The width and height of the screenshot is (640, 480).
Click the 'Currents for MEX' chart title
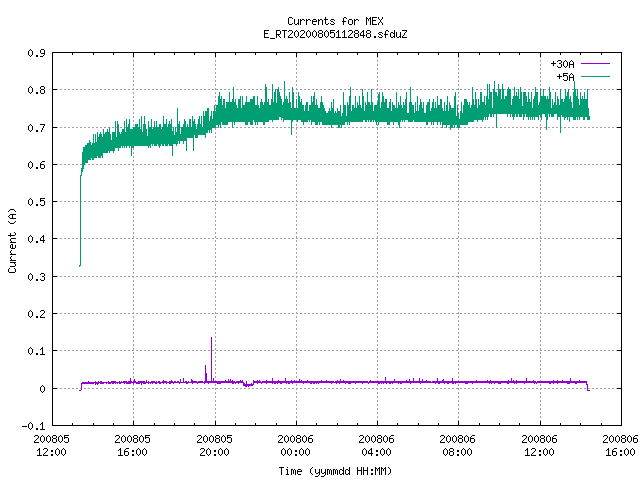335,21
